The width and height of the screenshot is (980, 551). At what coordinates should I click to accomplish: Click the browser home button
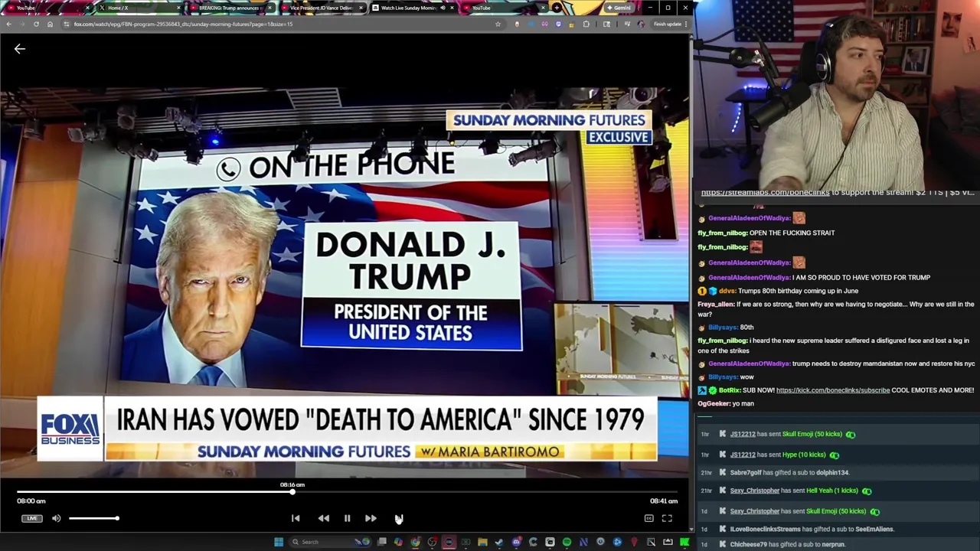coord(50,24)
